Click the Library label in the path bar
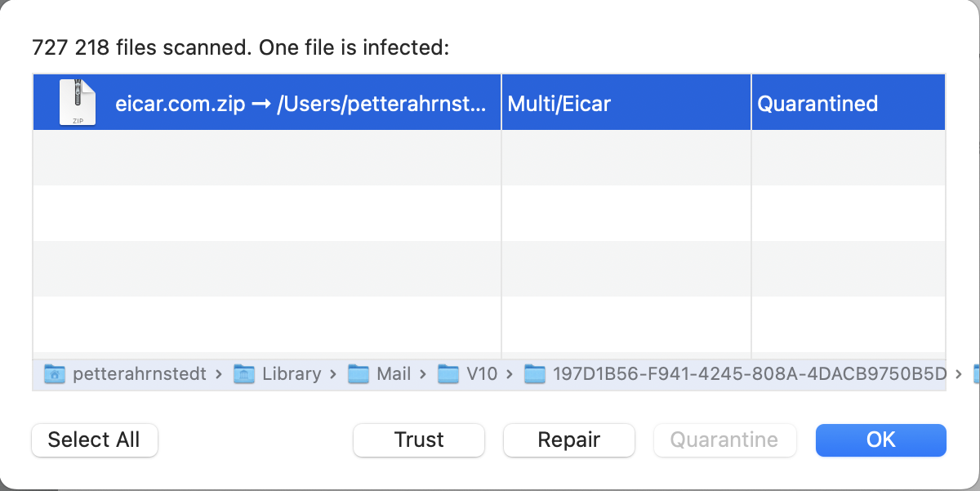The width and height of the screenshot is (980, 491). pos(291,373)
